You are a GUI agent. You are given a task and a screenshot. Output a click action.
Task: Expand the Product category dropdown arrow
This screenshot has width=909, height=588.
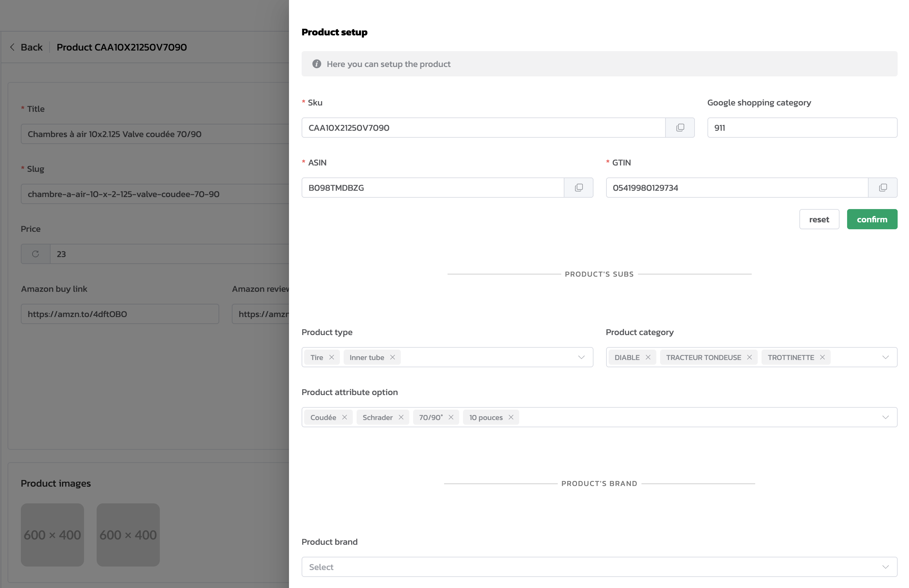point(885,357)
